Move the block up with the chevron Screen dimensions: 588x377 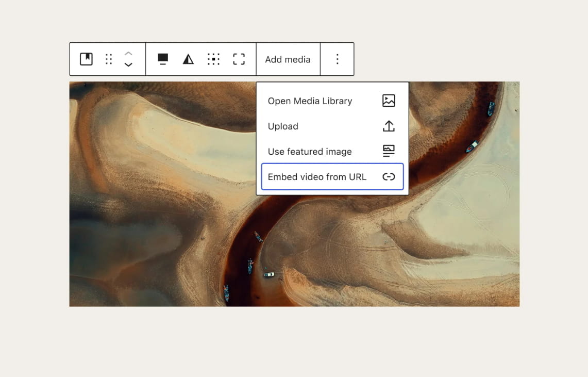click(128, 53)
